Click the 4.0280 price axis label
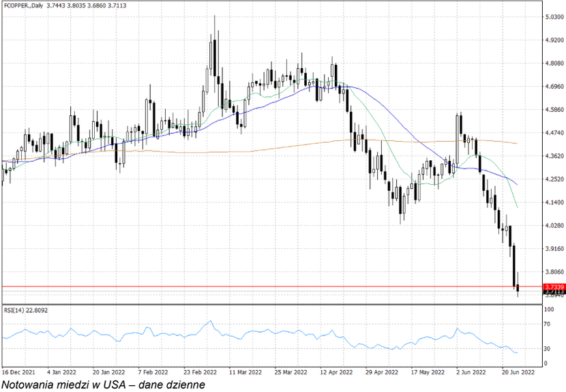Image resolution: width=566 pixels, height=392 pixels. (553, 226)
